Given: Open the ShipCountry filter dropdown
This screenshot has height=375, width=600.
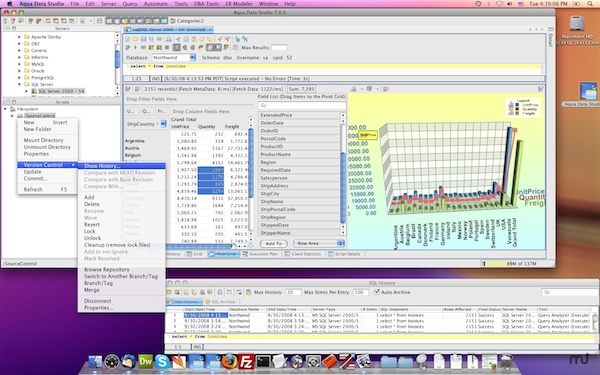Looking at the screenshot, I should pyautogui.click(x=163, y=124).
